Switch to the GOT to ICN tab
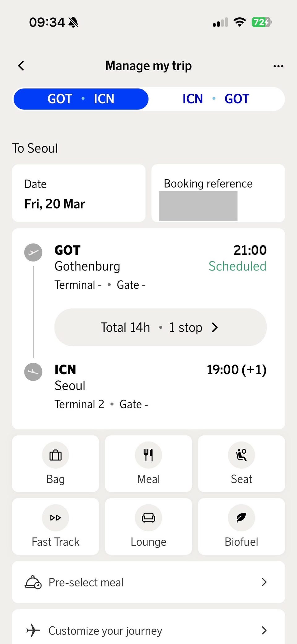 tap(81, 99)
